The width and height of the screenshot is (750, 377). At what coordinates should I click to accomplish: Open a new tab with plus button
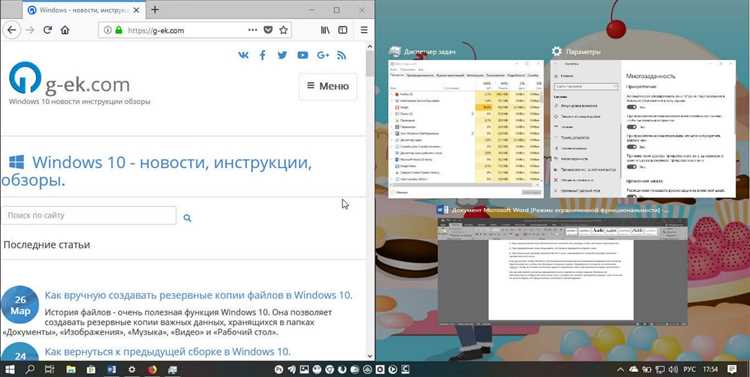[x=155, y=10]
